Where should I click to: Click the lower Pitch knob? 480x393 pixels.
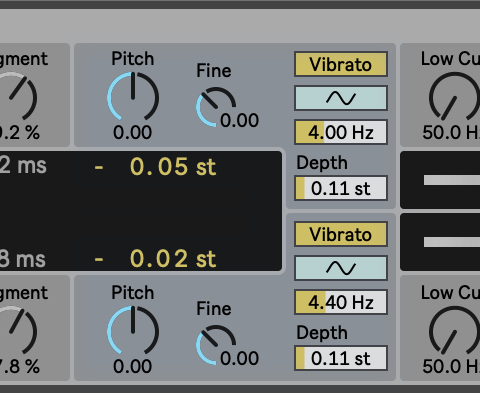click(x=133, y=331)
